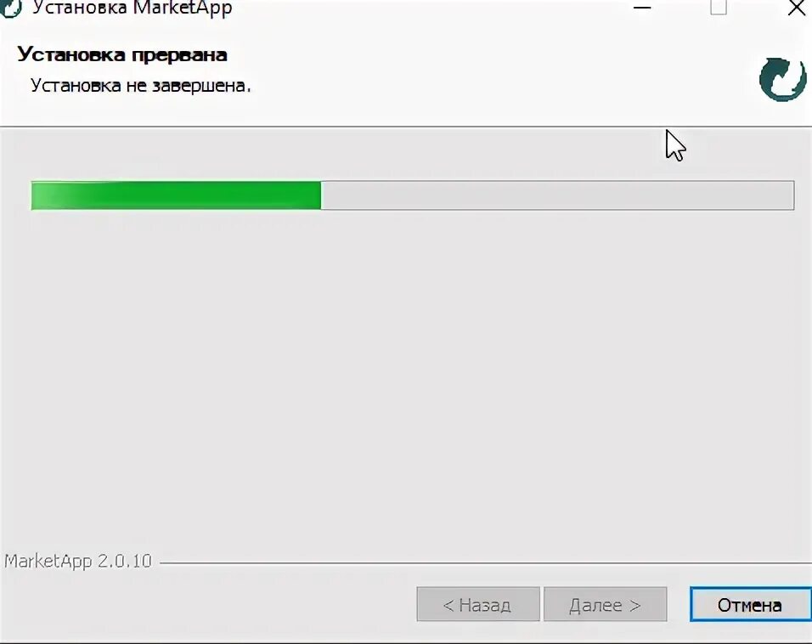Click the window title Установка MarketApp
This screenshot has width=812, height=644.
pos(132,8)
